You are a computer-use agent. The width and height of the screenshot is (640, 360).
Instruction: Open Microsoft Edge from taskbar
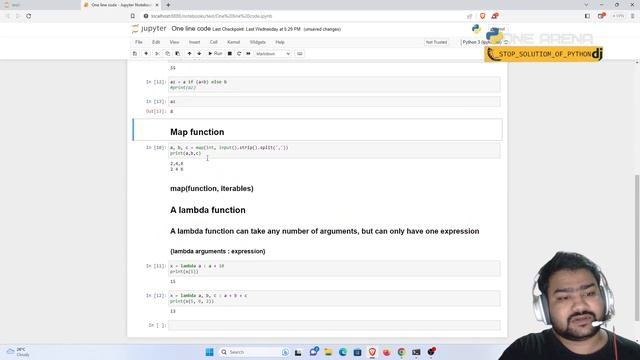tap(343, 352)
